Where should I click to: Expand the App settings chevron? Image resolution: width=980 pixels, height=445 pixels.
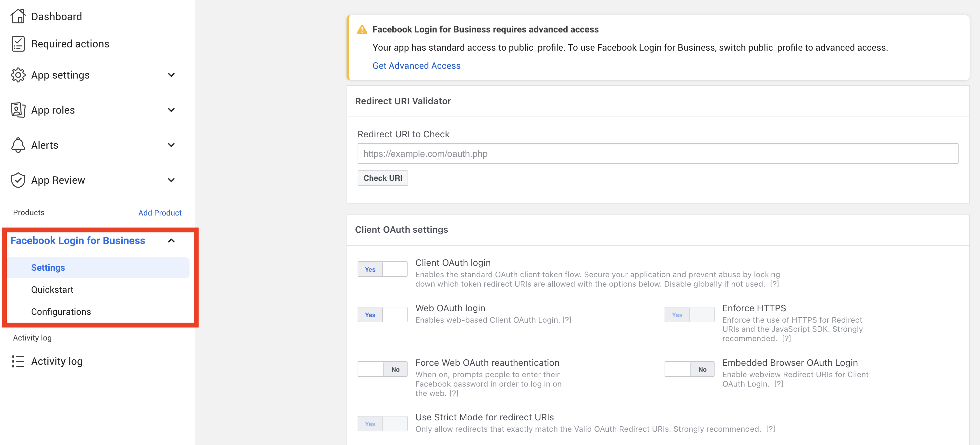[171, 75]
